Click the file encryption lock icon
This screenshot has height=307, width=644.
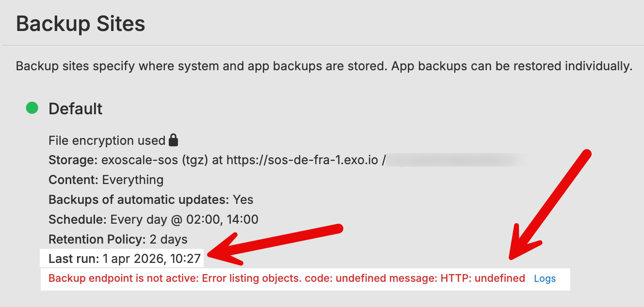click(173, 140)
